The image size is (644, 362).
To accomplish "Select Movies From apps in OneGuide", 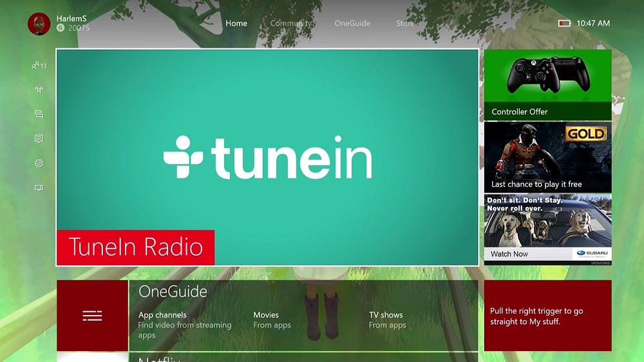I will coord(272,319).
